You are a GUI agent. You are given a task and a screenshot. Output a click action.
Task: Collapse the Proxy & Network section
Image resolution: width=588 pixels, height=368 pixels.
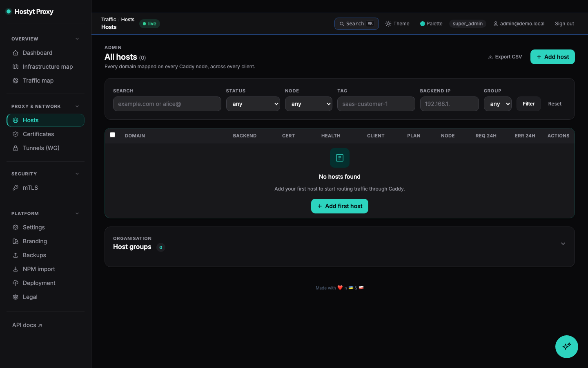[x=77, y=106]
